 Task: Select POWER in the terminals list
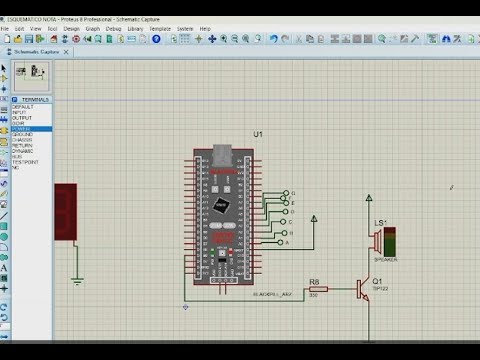coord(32,129)
